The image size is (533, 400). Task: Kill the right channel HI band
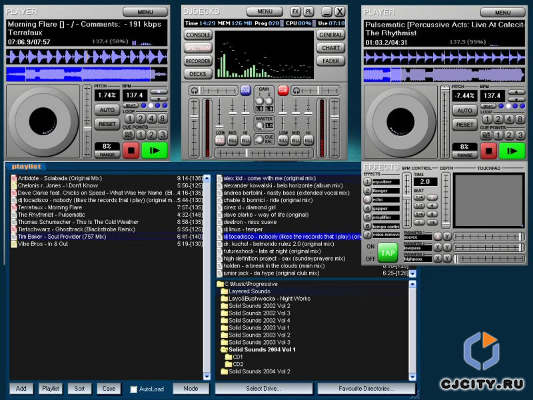308,140
